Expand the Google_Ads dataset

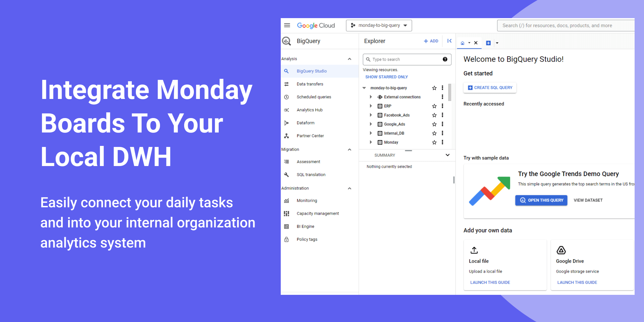(x=371, y=124)
